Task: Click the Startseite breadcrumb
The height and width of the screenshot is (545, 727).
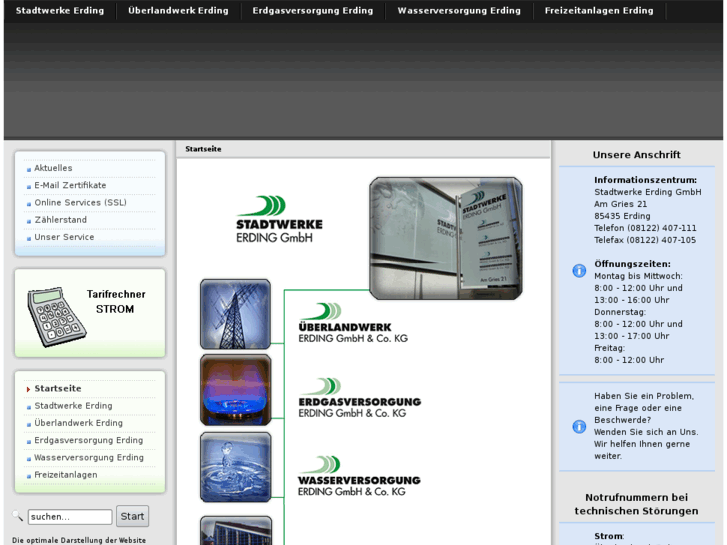Action: click(203, 149)
